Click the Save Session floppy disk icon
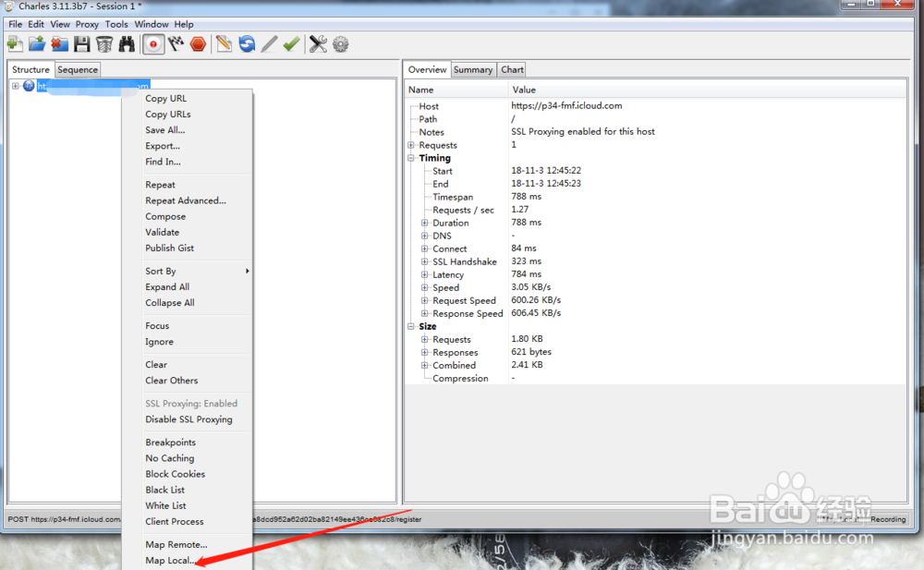The height and width of the screenshot is (570, 924). tap(82, 44)
